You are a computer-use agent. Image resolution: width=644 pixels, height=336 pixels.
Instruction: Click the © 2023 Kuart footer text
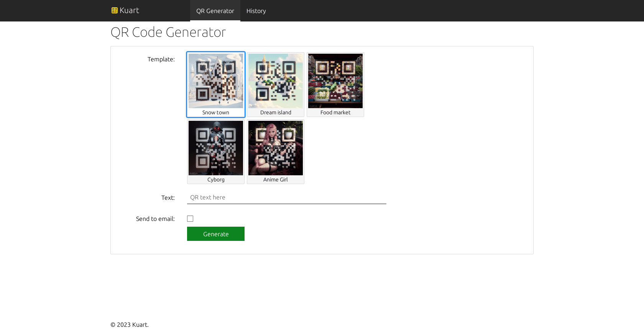[130, 324]
